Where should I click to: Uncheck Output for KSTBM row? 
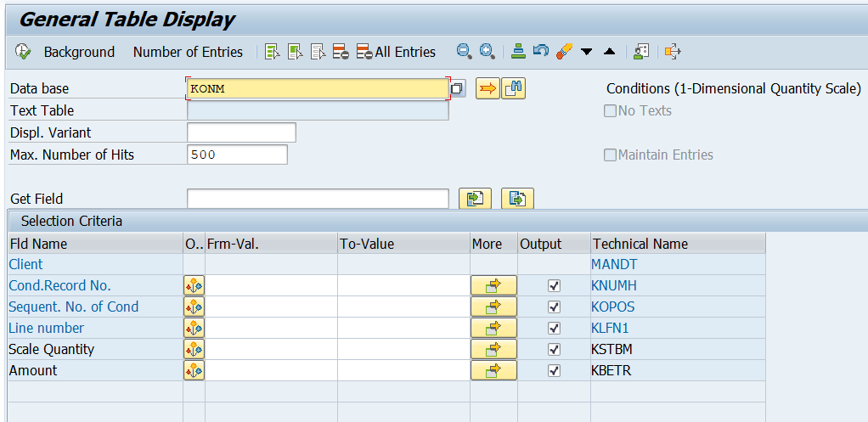pos(554,349)
